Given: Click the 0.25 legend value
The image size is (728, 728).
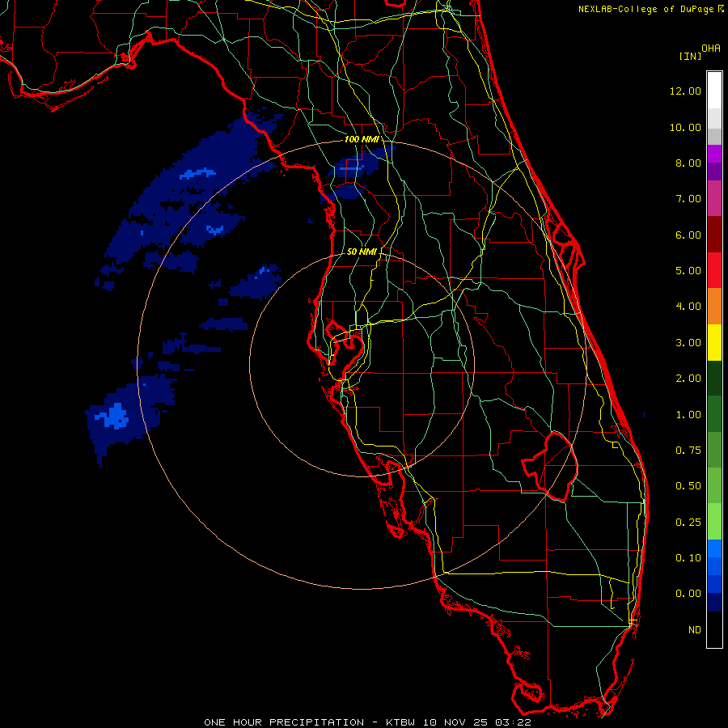Looking at the screenshot, I should click(x=688, y=523).
